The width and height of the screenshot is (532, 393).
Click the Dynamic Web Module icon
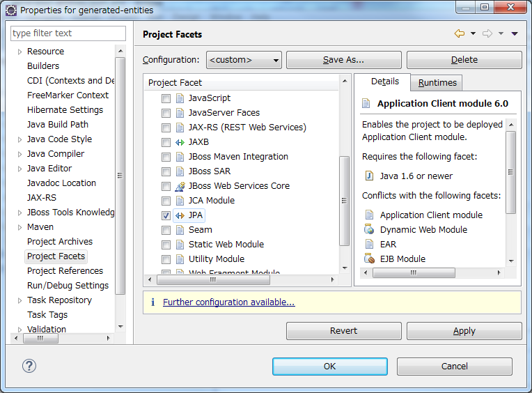click(x=369, y=229)
